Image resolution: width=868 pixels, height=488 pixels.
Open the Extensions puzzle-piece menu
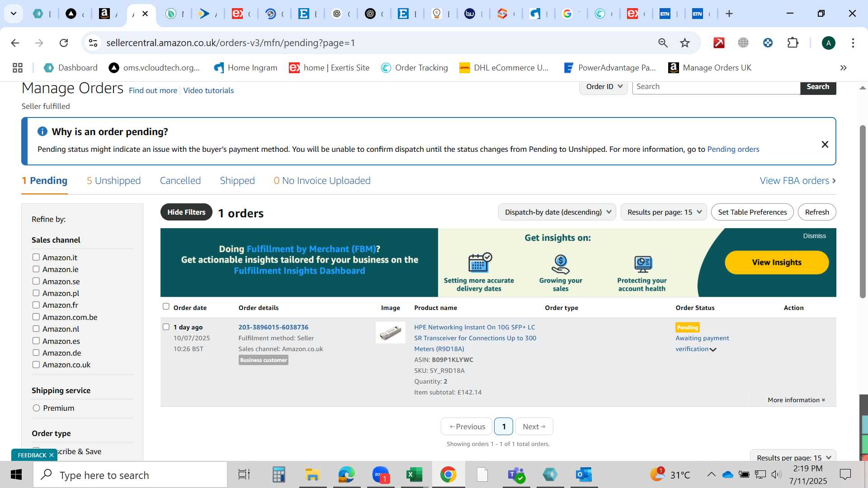click(x=793, y=43)
